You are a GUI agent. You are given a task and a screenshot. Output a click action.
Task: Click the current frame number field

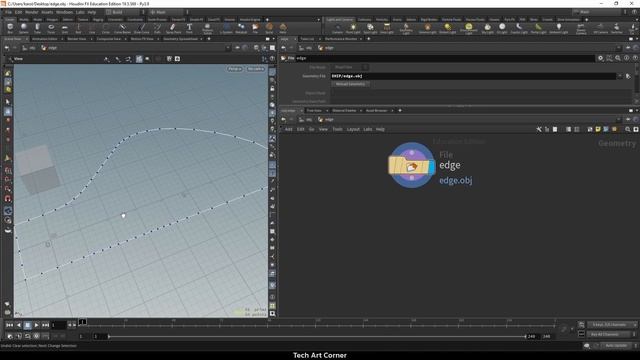click(58, 325)
